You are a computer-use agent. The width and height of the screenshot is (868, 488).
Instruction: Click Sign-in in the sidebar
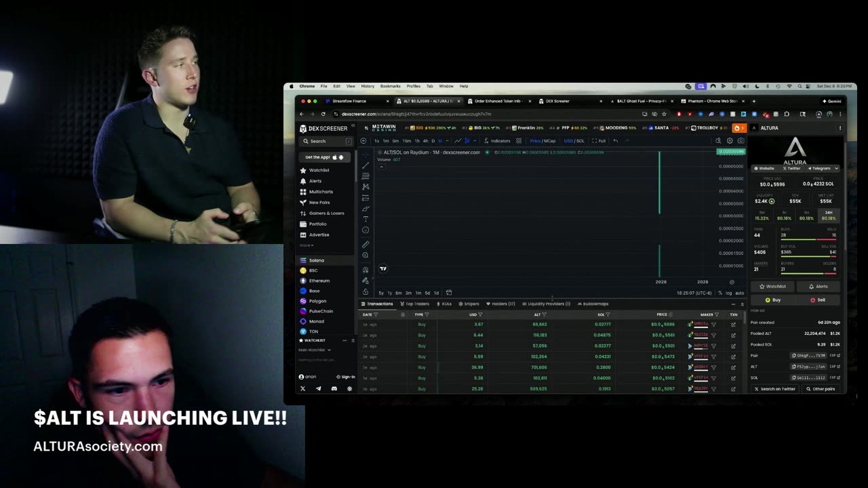pos(345,377)
